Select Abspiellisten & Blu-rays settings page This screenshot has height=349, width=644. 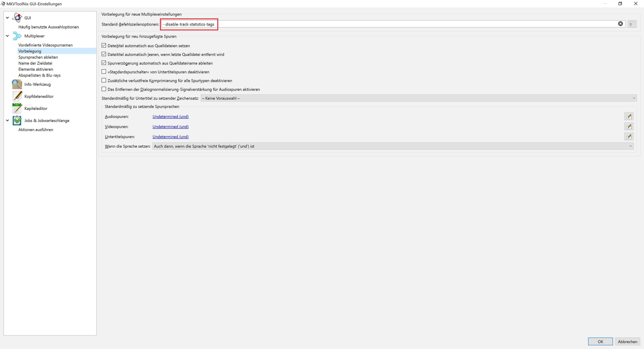click(39, 75)
